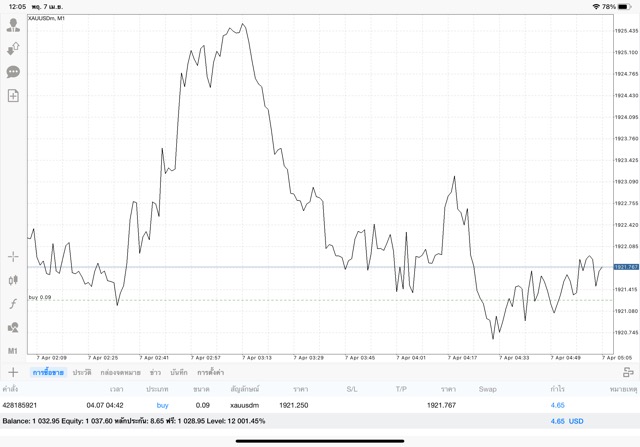This screenshot has width=640, height=447.
Task: Switch to the ประวัติ history tab
Action: 82,372
